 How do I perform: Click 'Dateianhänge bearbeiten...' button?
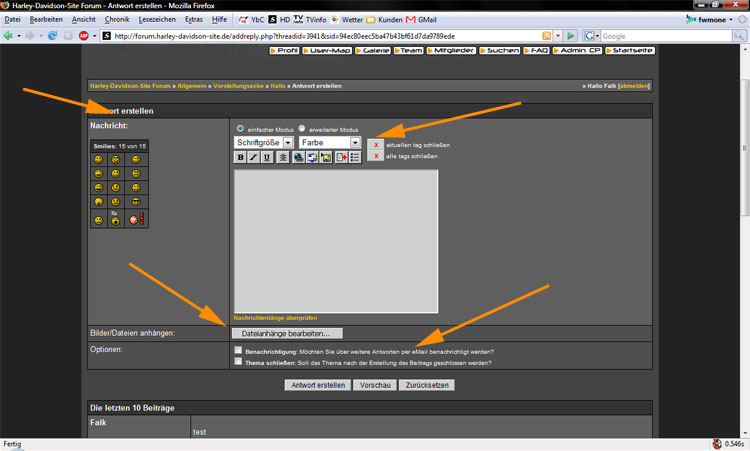[286, 333]
